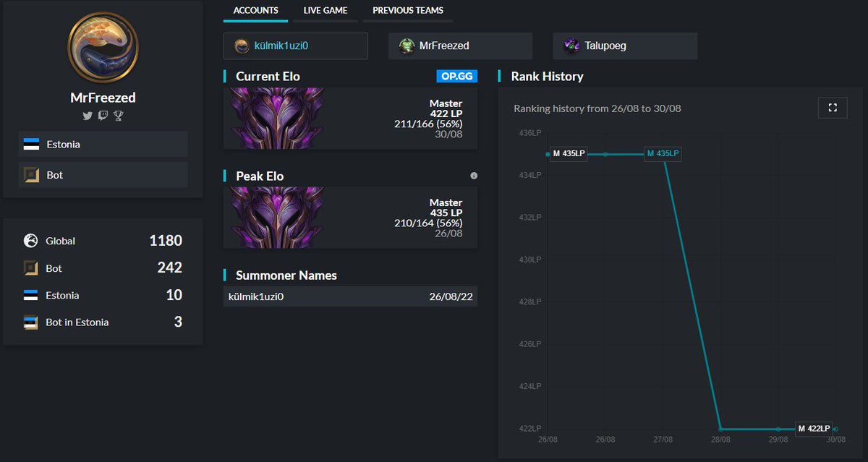Click the Bot ranking role icon
868x462 pixels.
tap(30, 268)
